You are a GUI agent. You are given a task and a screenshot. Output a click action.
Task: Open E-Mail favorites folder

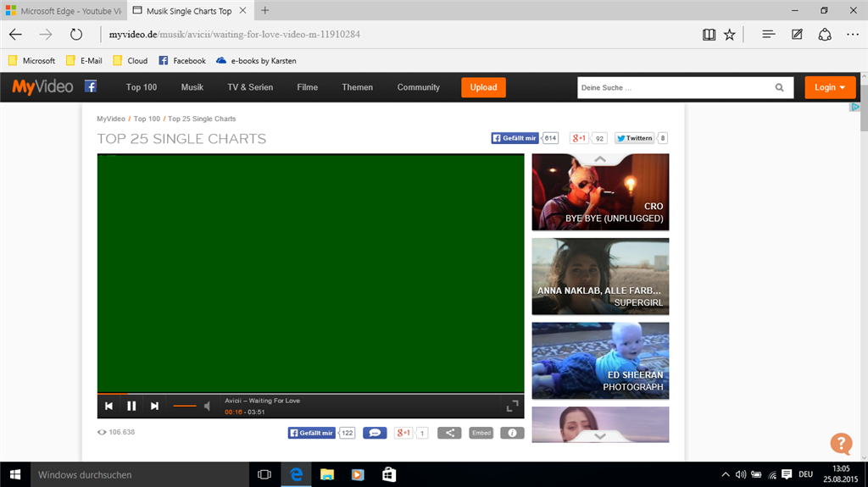coord(84,60)
